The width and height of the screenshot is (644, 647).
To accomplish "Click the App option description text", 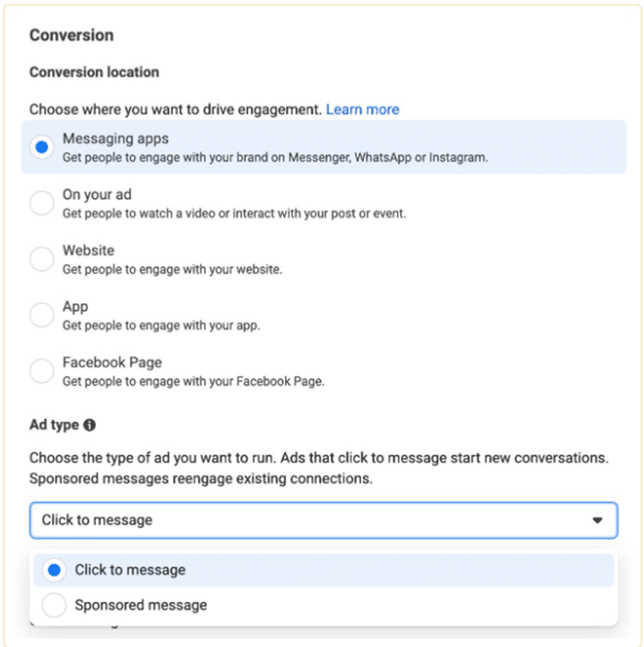I will 162,325.
